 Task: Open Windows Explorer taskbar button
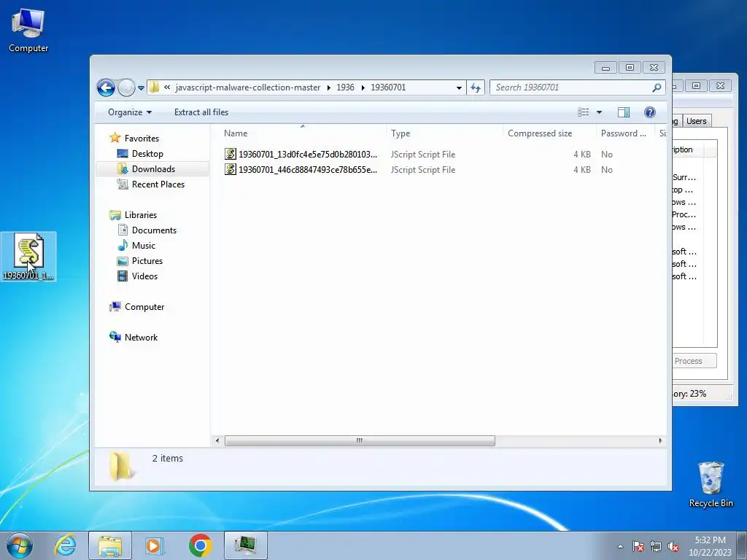(110, 545)
